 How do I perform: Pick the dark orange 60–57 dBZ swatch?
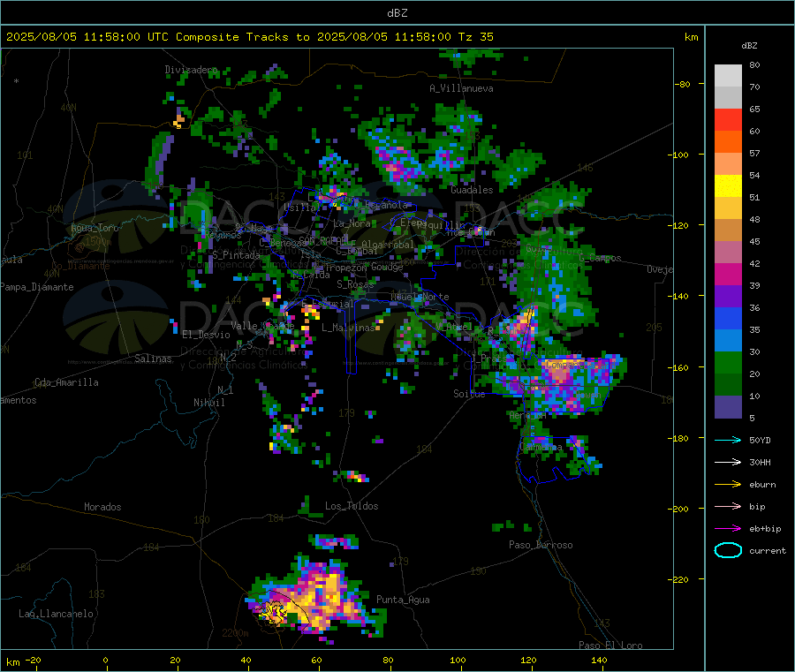point(728,142)
